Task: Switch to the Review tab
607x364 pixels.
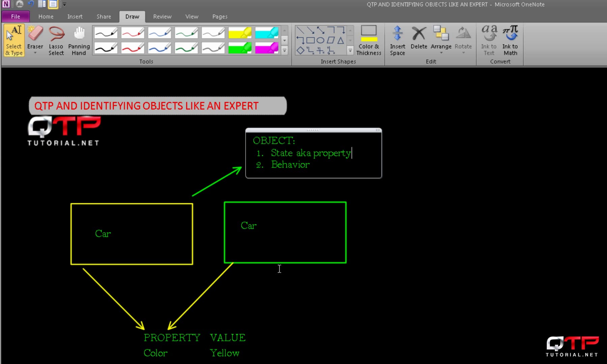Action: pyautogui.click(x=162, y=16)
